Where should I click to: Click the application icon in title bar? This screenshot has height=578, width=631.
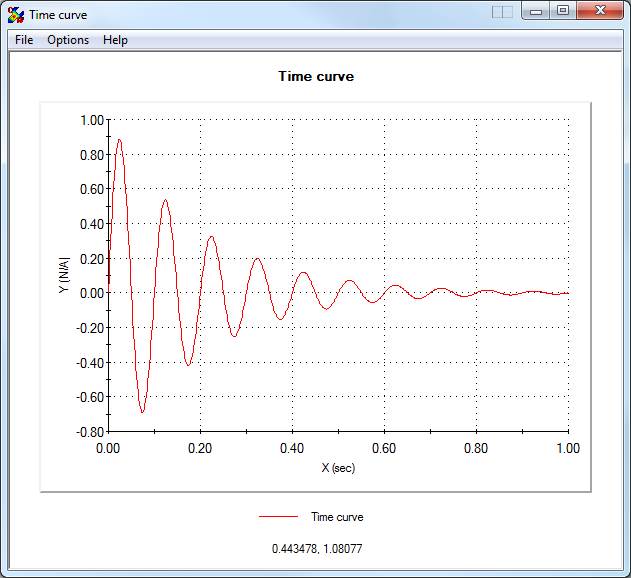tap(15, 14)
